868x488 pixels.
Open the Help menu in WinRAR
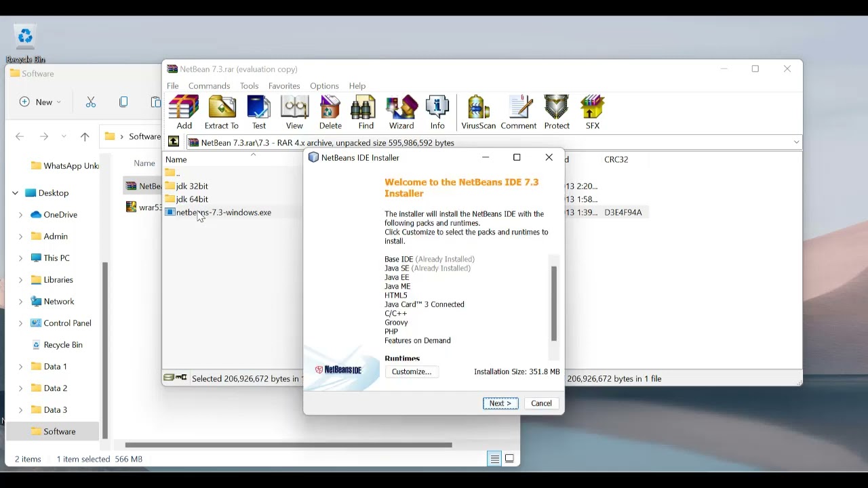357,86
